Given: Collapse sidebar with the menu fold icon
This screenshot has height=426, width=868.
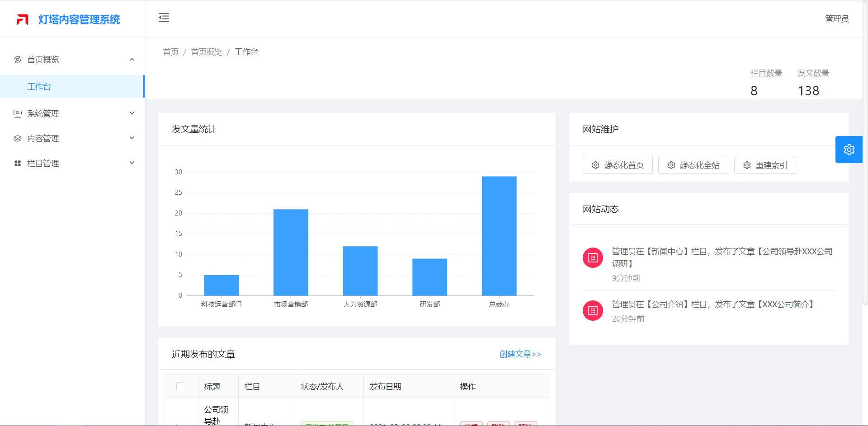Looking at the screenshot, I should coord(164,18).
